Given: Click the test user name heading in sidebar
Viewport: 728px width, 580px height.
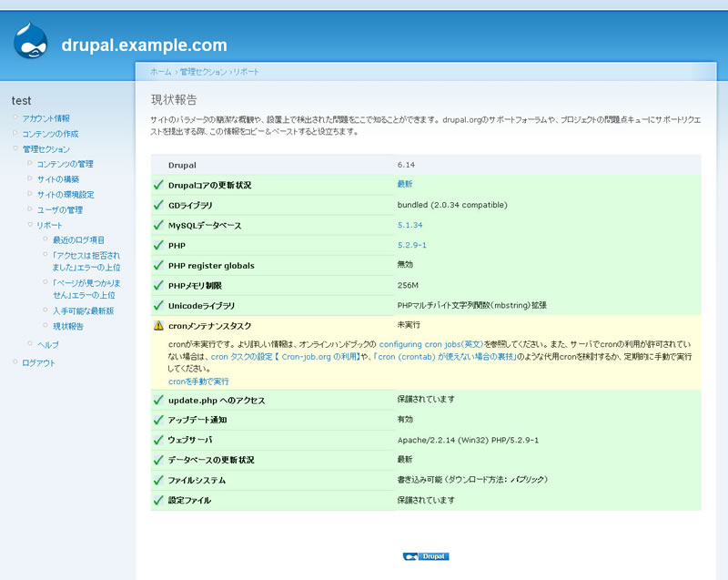Looking at the screenshot, I should pos(21,101).
